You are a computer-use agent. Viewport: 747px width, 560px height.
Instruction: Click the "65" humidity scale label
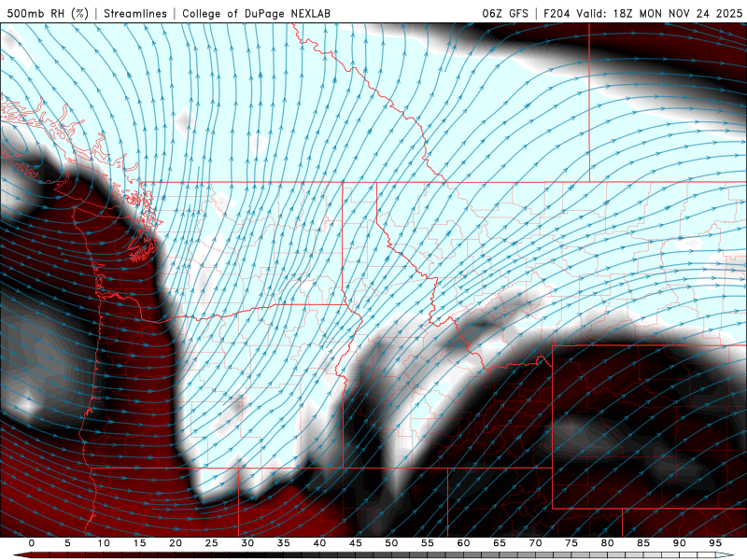coord(500,543)
